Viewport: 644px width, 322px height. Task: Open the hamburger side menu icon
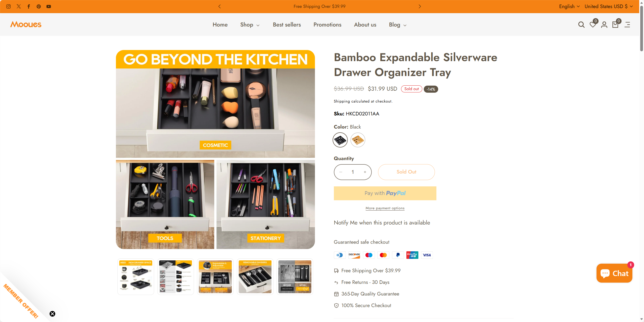click(627, 24)
